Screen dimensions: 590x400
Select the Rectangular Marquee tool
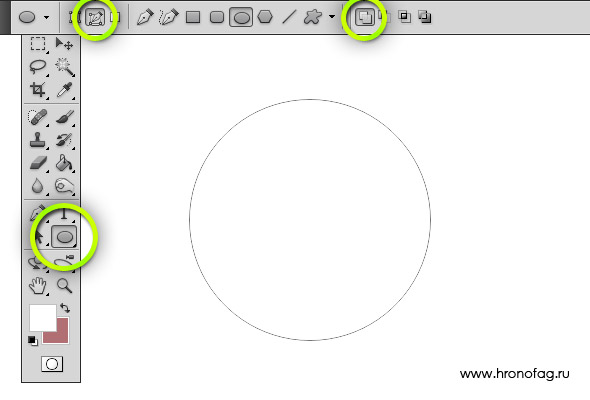click(x=38, y=44)
